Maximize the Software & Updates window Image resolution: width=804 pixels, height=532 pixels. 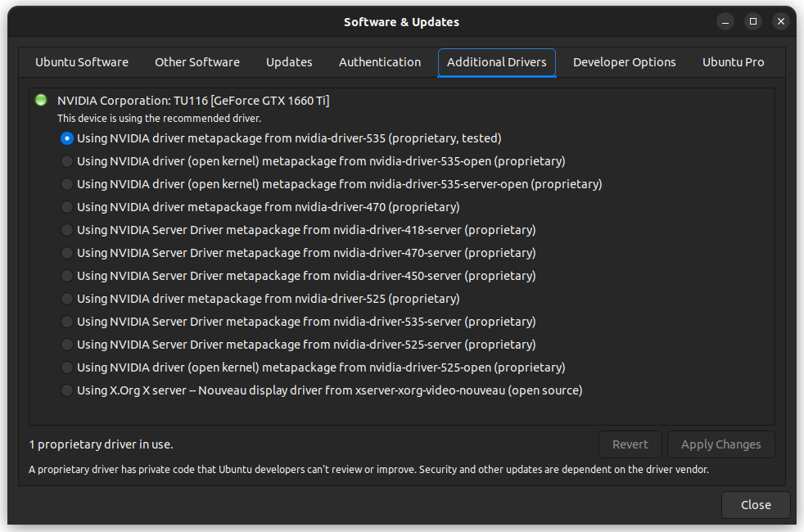752,21
